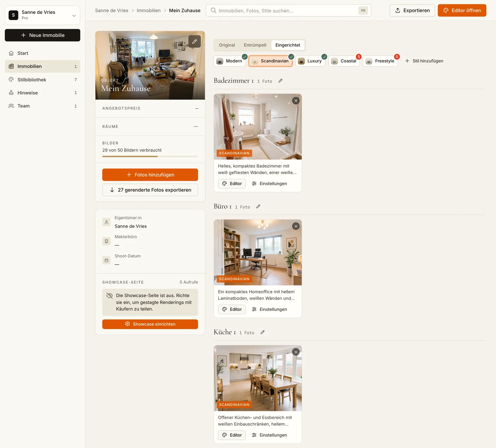Click the pencil edit icon on property cover photo
The image size is (496, 448).
pos(194,41)
